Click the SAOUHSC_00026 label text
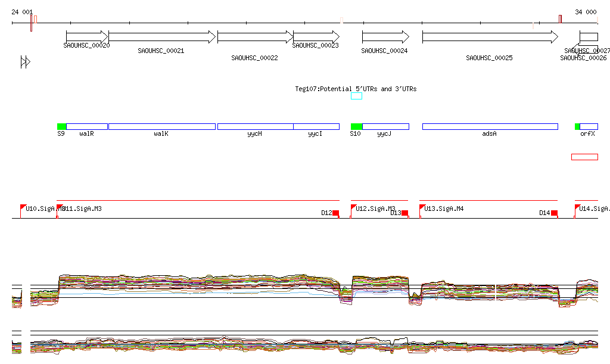This screenshot has width=610, height=364. pyautogui.click(x=583, y=58)
